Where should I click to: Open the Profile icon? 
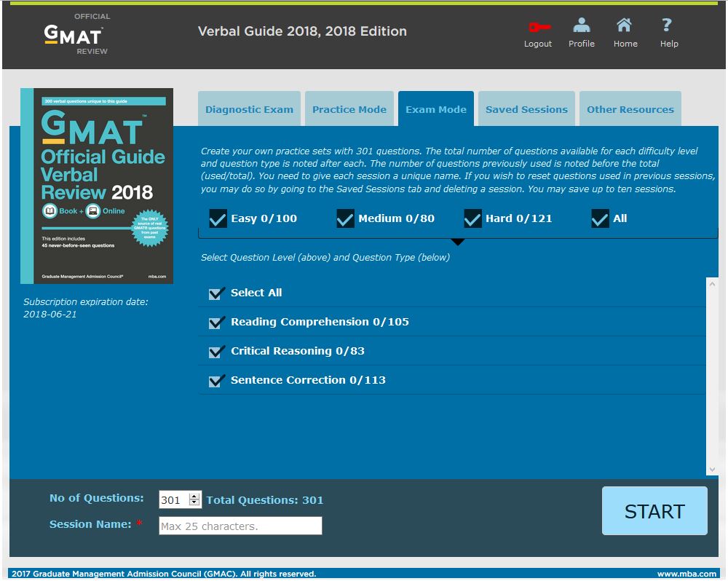[582, 23]
